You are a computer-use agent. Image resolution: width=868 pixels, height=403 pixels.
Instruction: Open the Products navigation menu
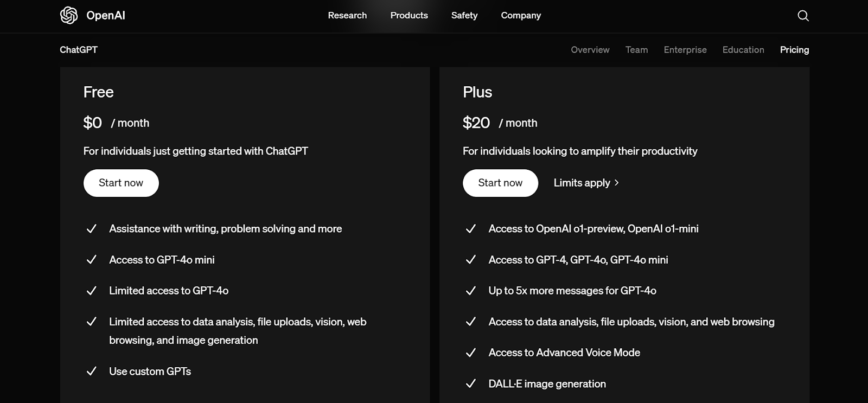tap(409, 15)
